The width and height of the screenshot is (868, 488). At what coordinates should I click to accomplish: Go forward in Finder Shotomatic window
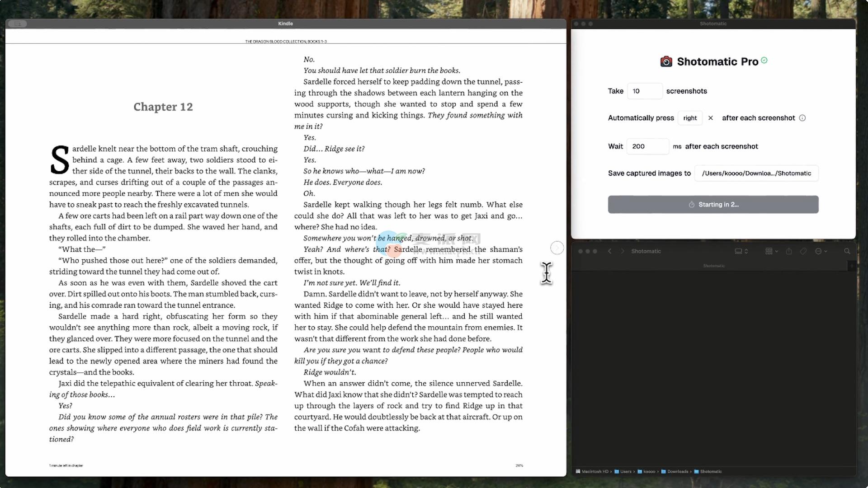click(622, 251)
